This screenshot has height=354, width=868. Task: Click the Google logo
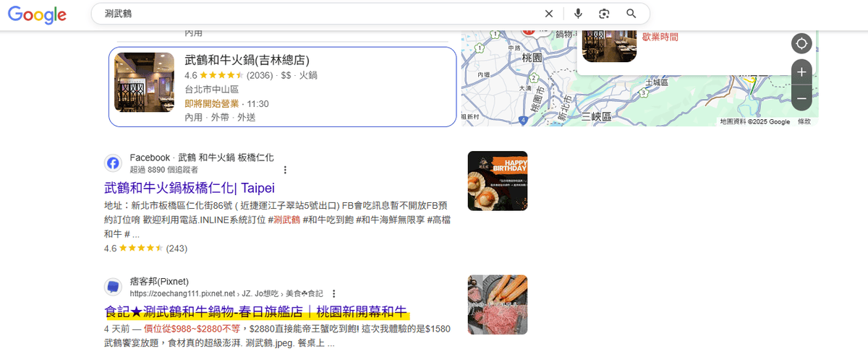pos(37,14)
